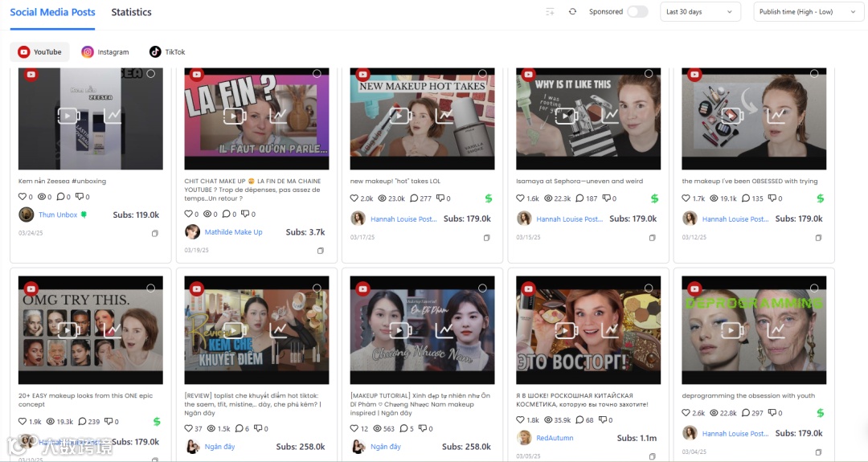Play video icon on OMG TRY THIS thumbnail
868x462 pixels.
68,330
